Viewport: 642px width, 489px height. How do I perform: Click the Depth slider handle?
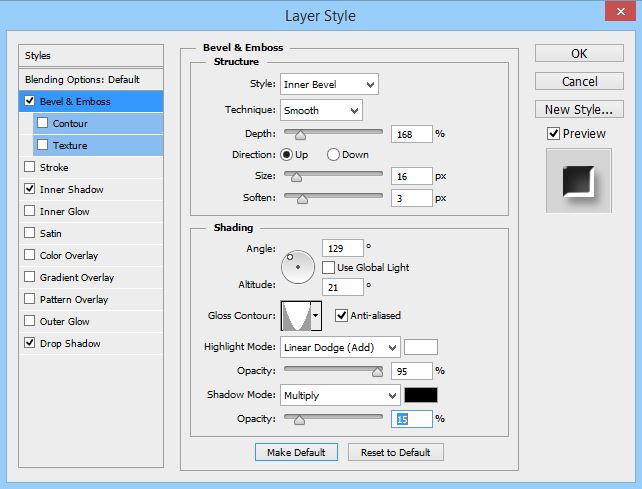[x=301, y=135]
